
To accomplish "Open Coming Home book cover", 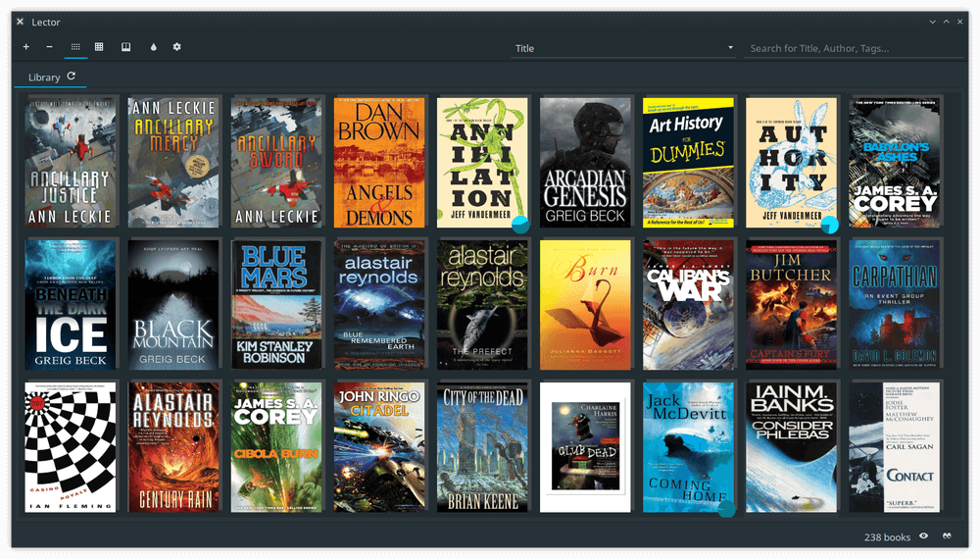I will [688, 448].
